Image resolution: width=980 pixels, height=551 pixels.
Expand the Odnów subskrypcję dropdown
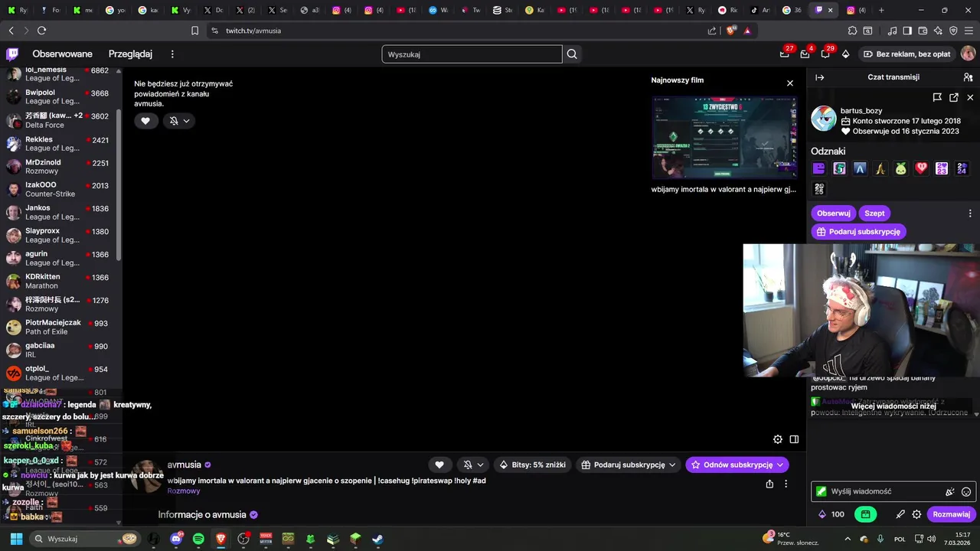[x=737, y=465]
